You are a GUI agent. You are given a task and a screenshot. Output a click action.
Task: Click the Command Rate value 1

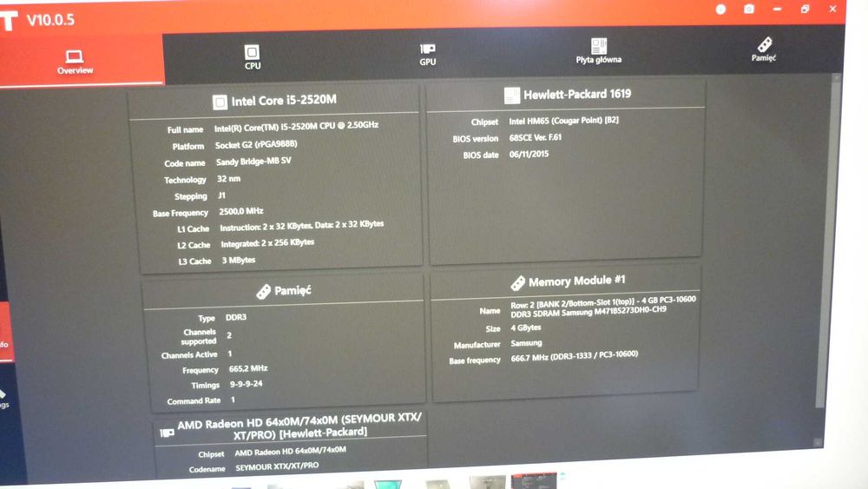pos(233,400)
